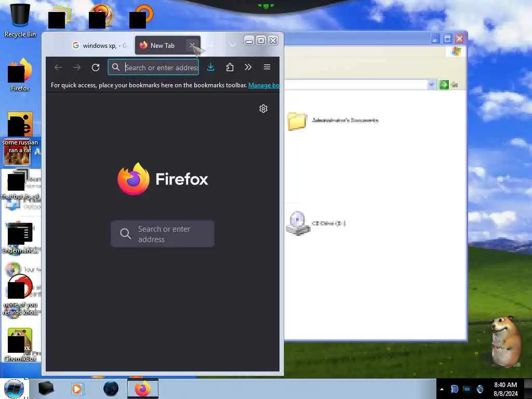Reload the page in Firefox
The height and width of the screenshot is (399, 532).
click(96, 67)
